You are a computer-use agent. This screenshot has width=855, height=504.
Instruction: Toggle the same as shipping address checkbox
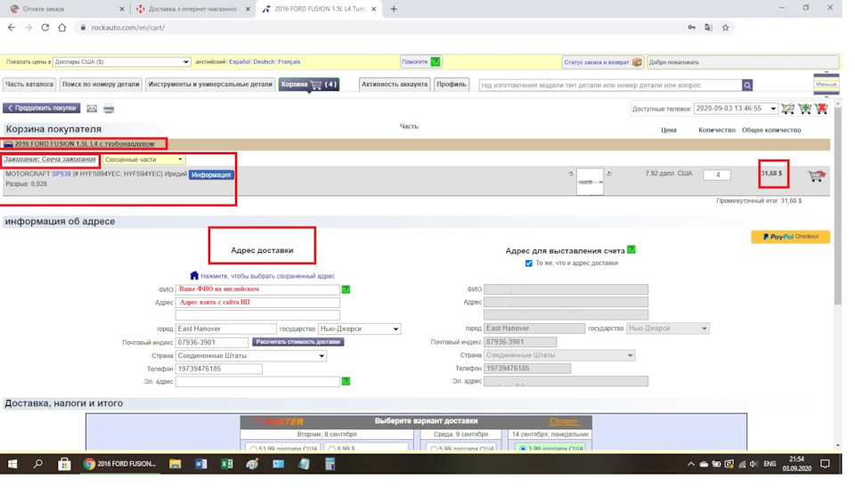(x=528, y=263)
